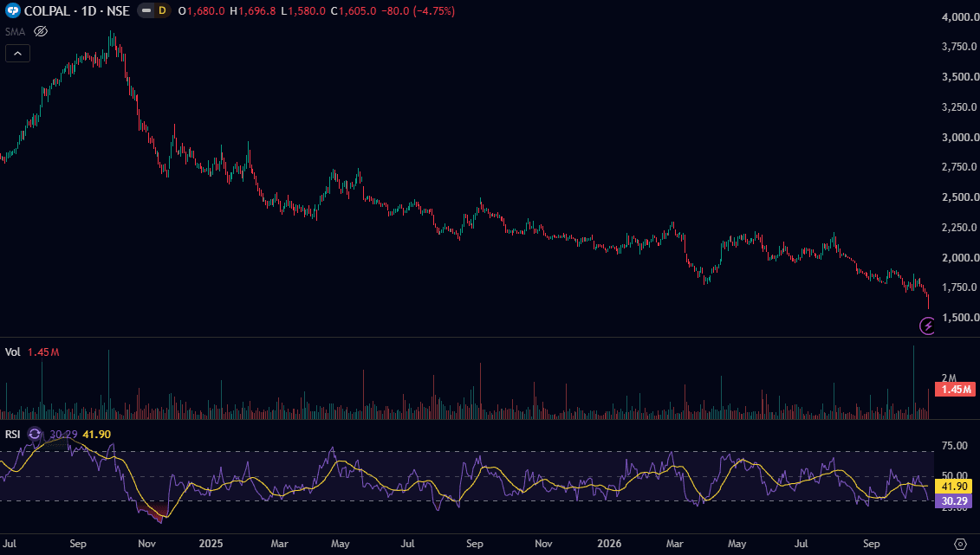Select the SMA indicator legend label
The width and height of the screenshot is (980, 555).
(x=15, y=31)
